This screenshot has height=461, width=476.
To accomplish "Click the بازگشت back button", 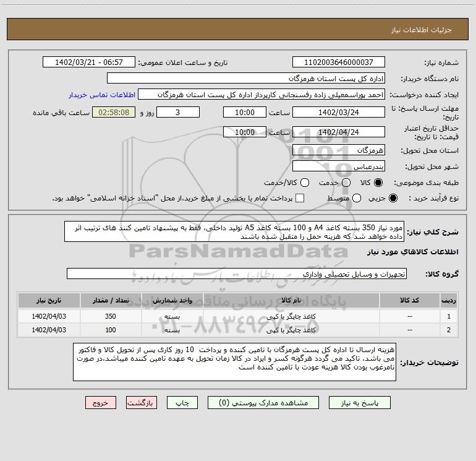I will point(142,403).
